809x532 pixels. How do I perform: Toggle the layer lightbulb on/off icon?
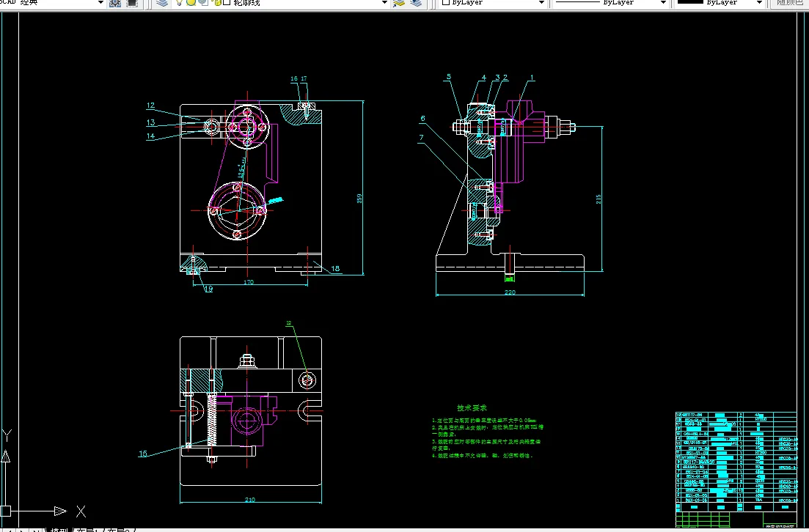[179, 3]
